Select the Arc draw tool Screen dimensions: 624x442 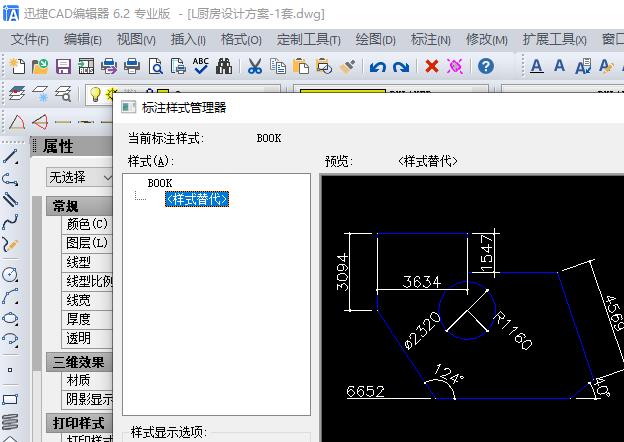(10, 296)
